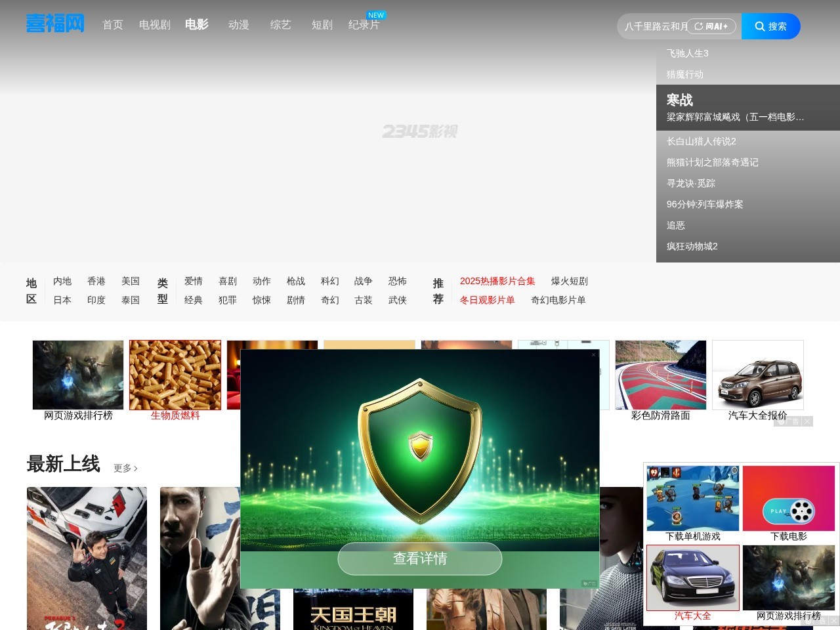This screenshot has width=840, height=630.
Task: Click the 问AI button in the search box
Action: click(x=711, y=26)
